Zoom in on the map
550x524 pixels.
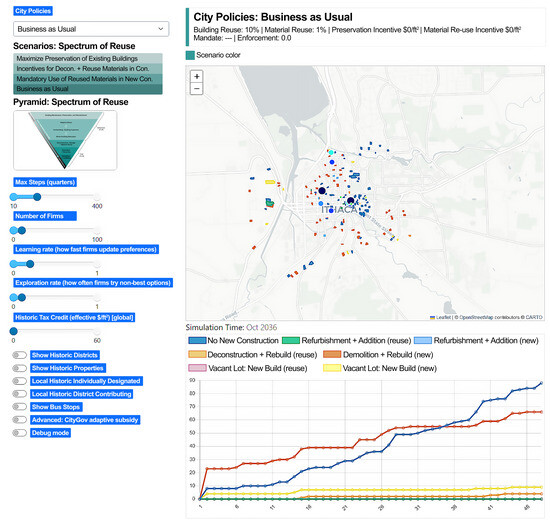pos(197,76)
